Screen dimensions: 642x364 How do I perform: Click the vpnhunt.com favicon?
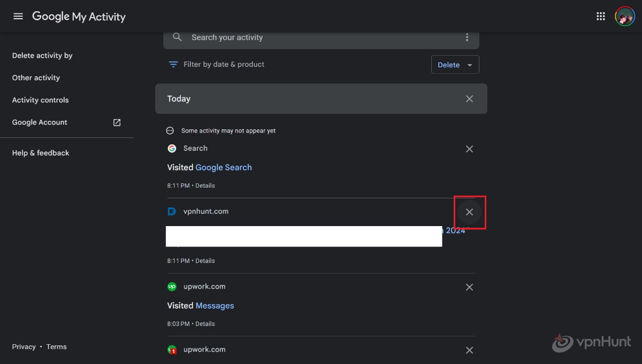tap(172, 212)
